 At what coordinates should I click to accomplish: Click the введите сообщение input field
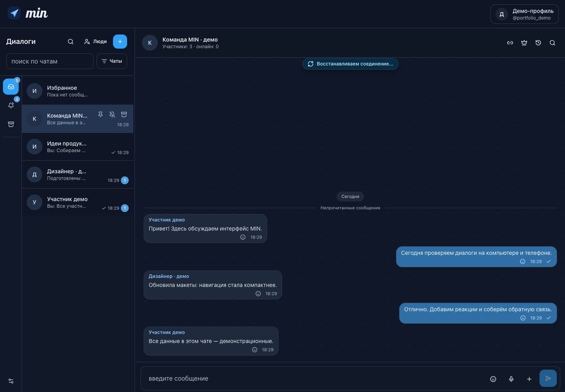314,379
